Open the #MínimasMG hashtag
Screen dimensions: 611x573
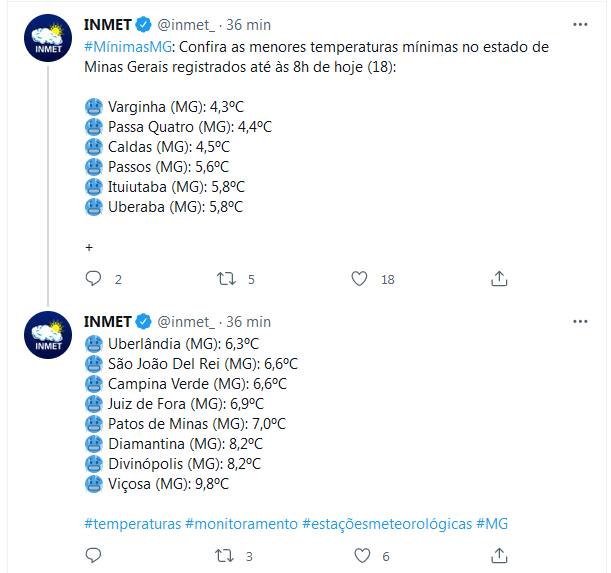point(128,47)
